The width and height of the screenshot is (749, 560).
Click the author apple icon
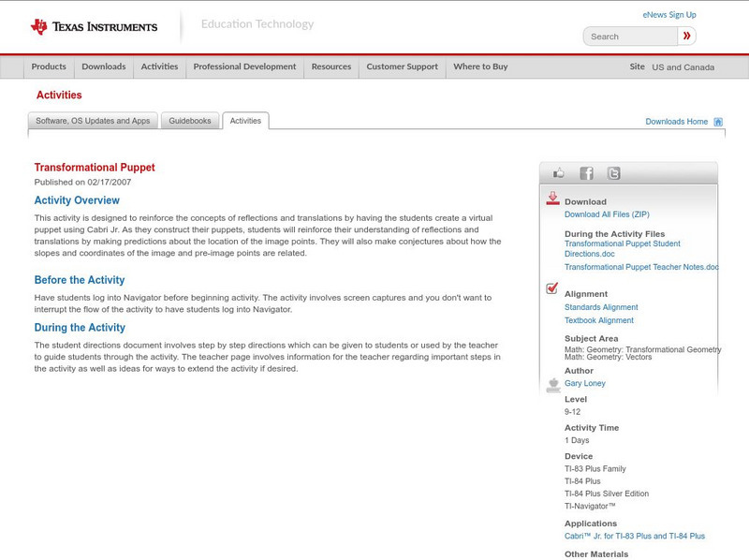553,385
